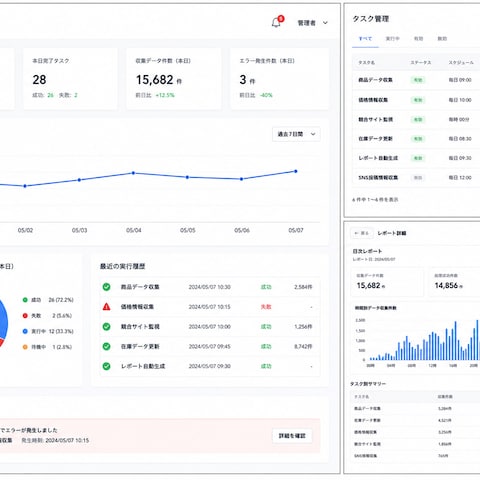Click the 有効 status badge for 商品データ収集
The image size is (480, 480).
418,80
